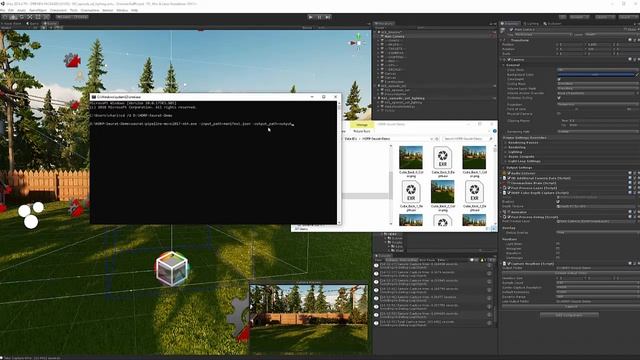The height and width of the screenshot is (360, 640).
Task: Open first EXR depth file in Explorer
Action: click(442, 158)
